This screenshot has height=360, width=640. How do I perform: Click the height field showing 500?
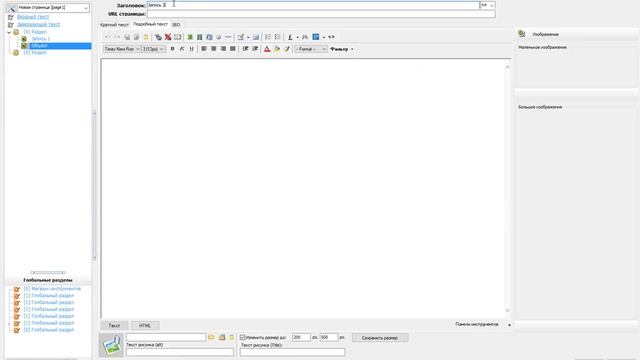(329, 338)
